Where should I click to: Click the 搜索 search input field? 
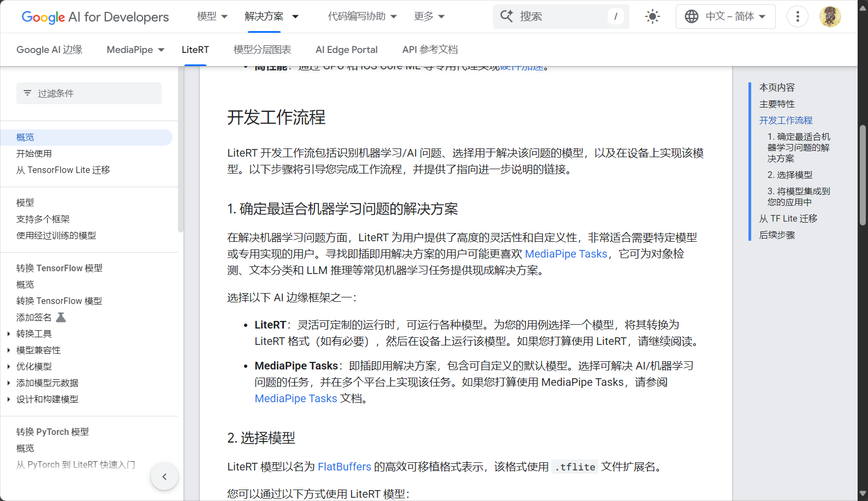click(x=561, y=16)
